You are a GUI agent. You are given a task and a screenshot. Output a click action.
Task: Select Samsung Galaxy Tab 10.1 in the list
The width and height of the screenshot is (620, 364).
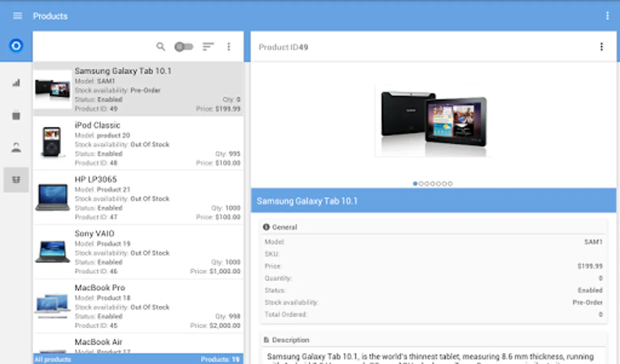(138, 89)
